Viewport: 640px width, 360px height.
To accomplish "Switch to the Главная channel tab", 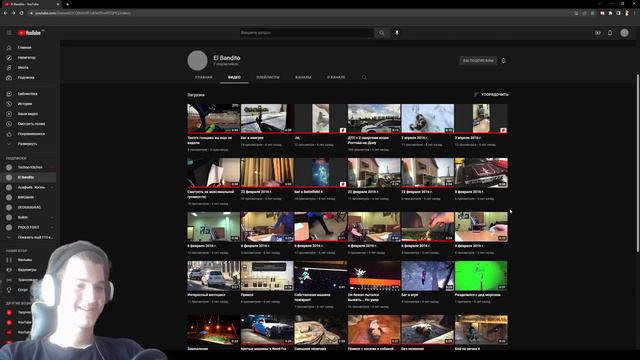I will pyautogui.click(x=204, y=77).
